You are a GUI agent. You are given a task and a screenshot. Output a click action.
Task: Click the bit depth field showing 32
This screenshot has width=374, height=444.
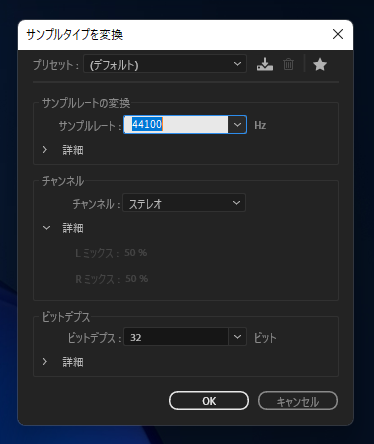pyautogui.click(x=176, y=337)
